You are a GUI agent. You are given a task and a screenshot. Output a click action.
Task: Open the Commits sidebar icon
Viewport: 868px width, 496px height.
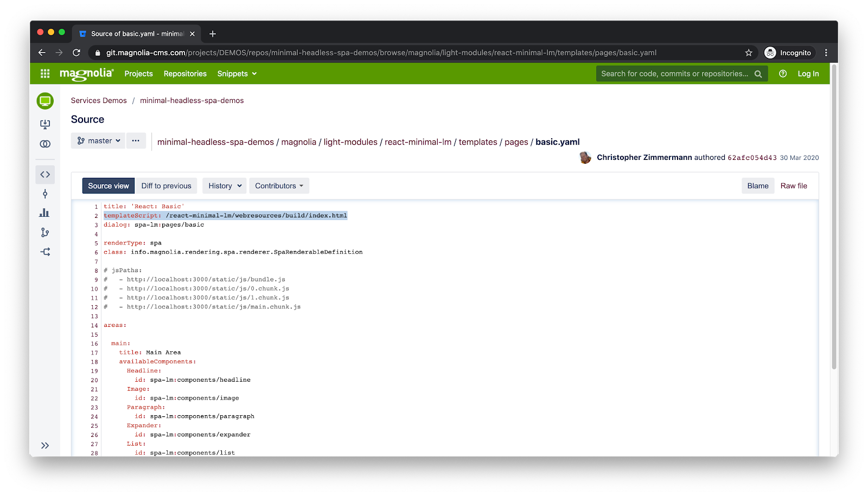45,194
